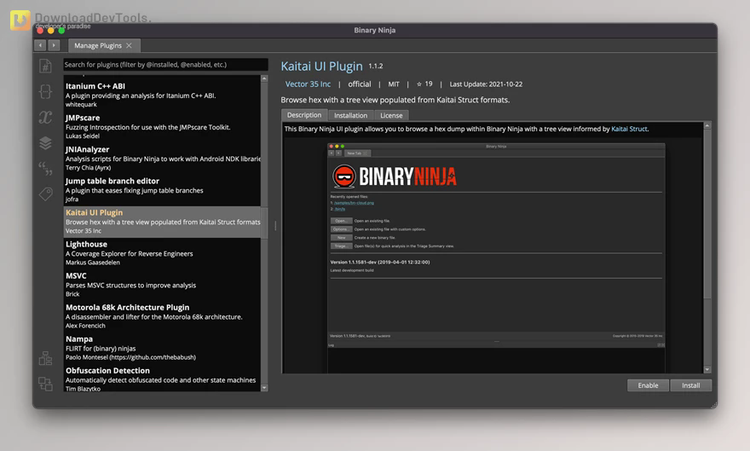750x451 pixels.
Task: Select the MSVC plugin
Action: (162, 285)
